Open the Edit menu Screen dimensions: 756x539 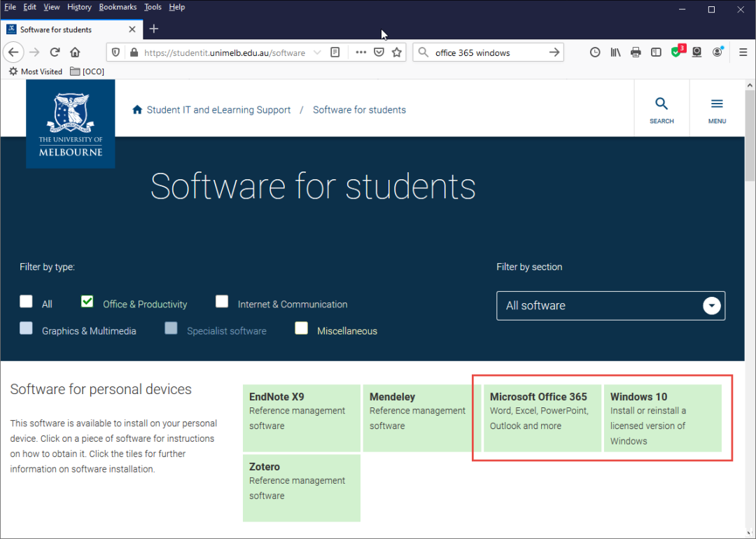pos(29,7)
